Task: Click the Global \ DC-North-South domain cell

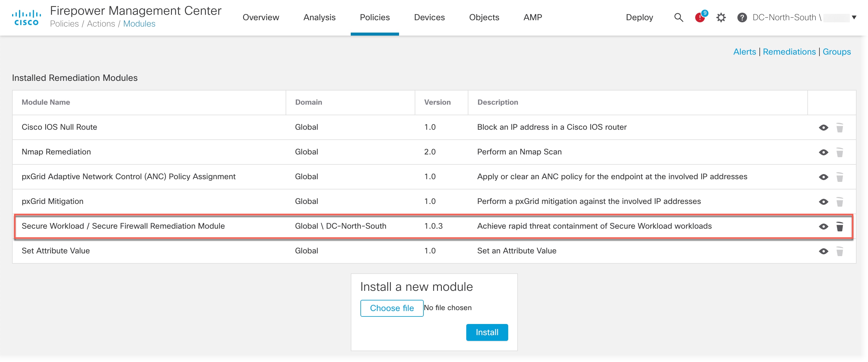Action: [x=340, y=226]
